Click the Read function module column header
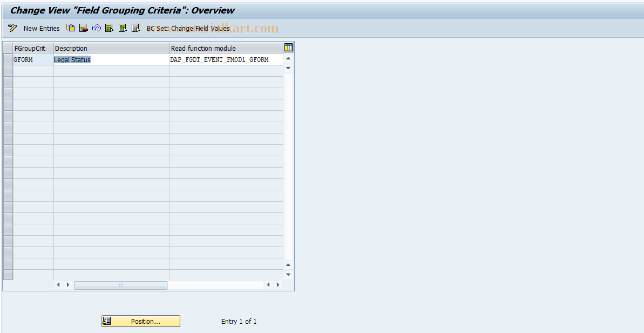The width and height of the screenshot is (644, 333). [226, 48]
